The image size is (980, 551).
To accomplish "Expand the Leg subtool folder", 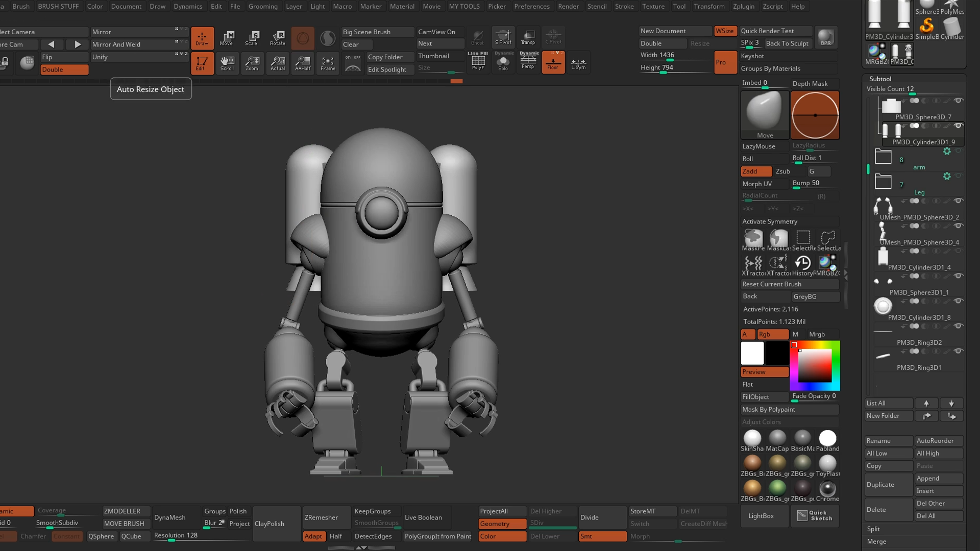I will [x=883, y=182].
